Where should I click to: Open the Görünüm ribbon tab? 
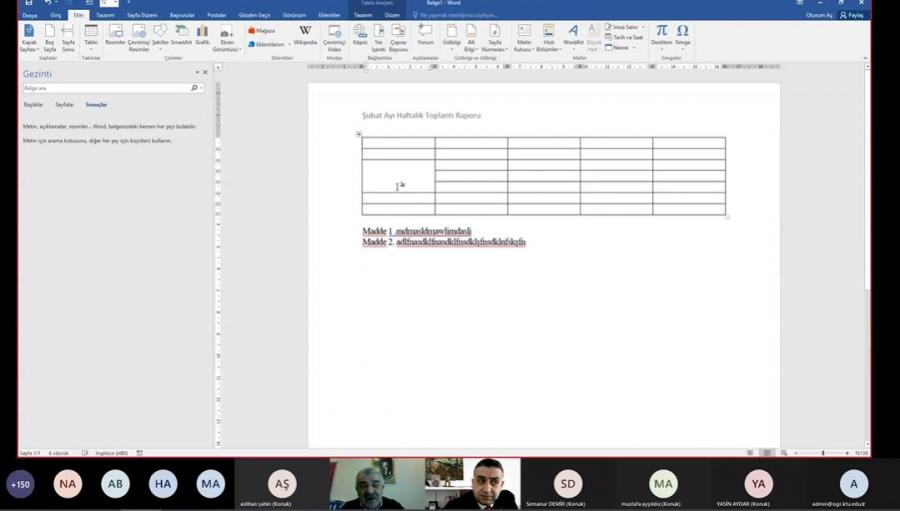point(293,16)
